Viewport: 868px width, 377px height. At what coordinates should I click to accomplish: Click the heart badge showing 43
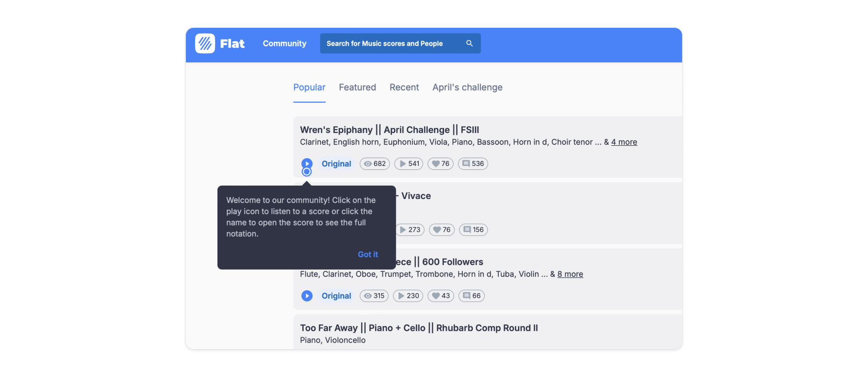[441, 296]
